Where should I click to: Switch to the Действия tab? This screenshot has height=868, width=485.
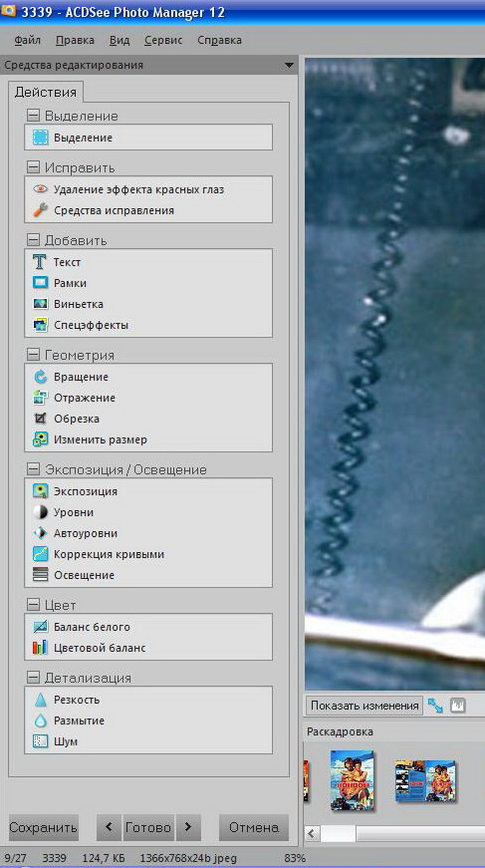46,92
